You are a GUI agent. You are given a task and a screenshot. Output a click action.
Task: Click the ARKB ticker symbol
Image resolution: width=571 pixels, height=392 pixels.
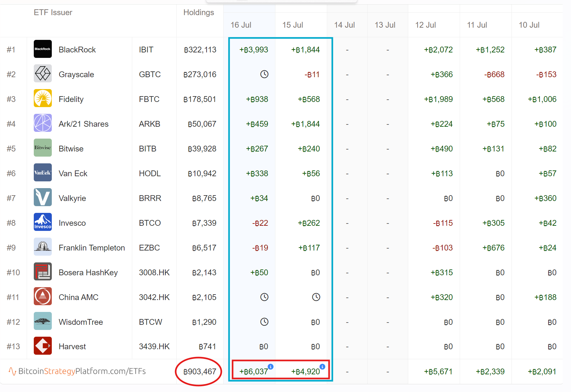tap(149, 124)
